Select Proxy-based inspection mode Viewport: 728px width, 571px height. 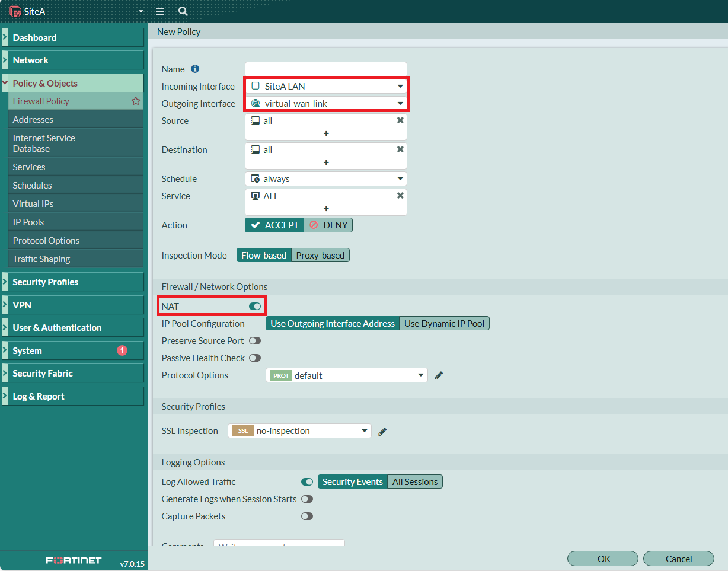tap(320, 256)
